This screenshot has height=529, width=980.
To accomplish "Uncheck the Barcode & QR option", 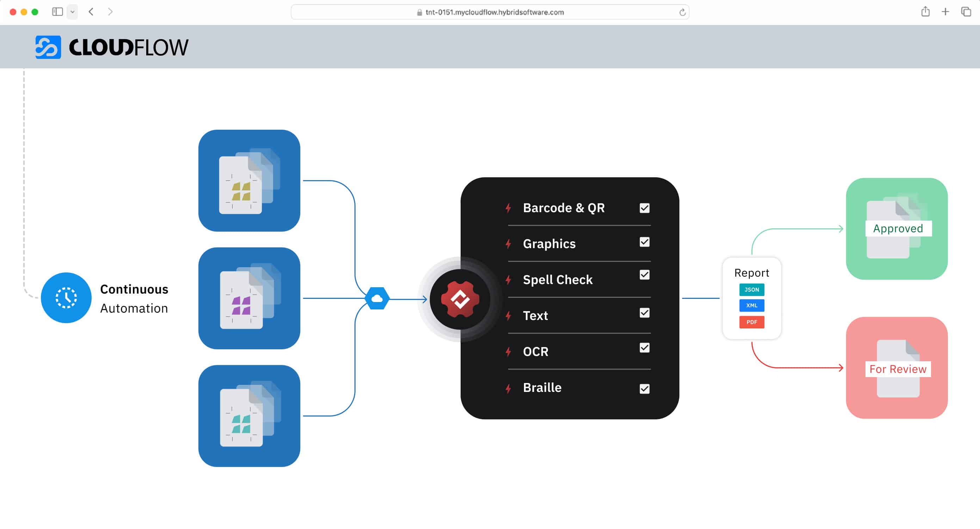I will coord(644,208).
